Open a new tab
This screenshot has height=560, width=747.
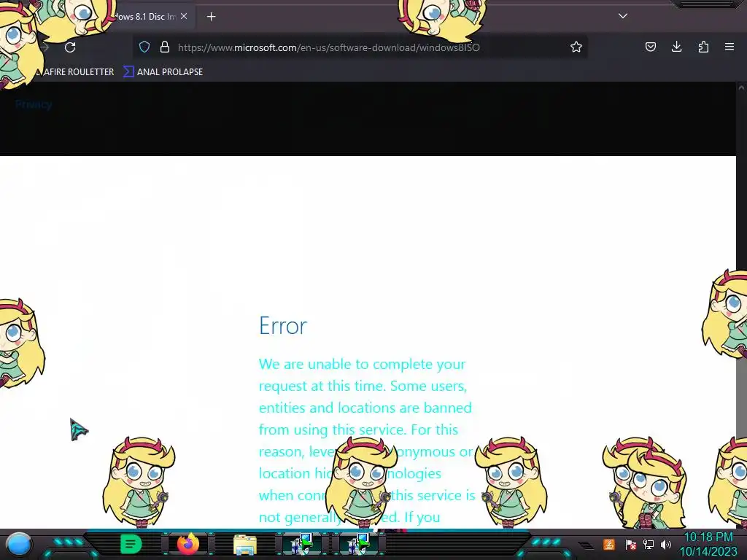coord(211,17)
